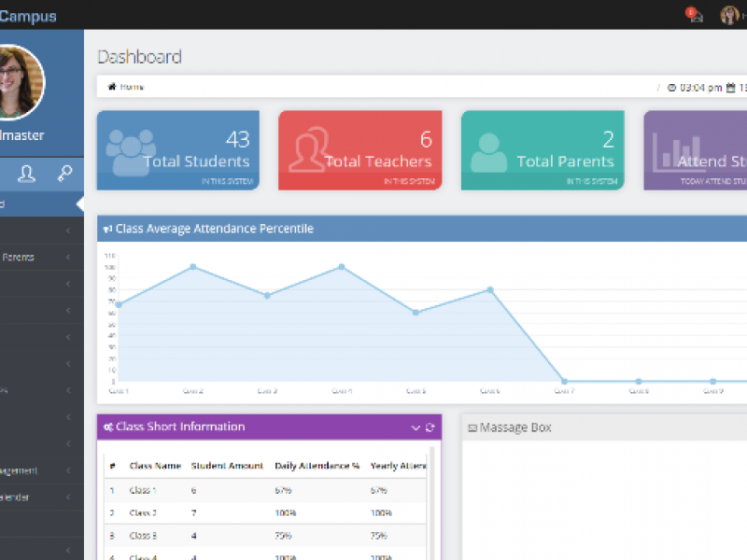
Task: Click the Class 2 data point on chart
Action: tap(192, 267)
